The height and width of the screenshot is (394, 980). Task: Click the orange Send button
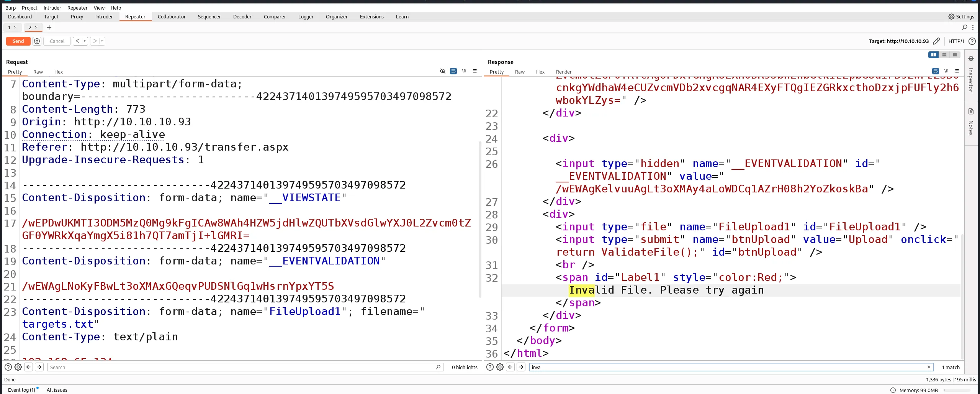[x=18, y=41]
